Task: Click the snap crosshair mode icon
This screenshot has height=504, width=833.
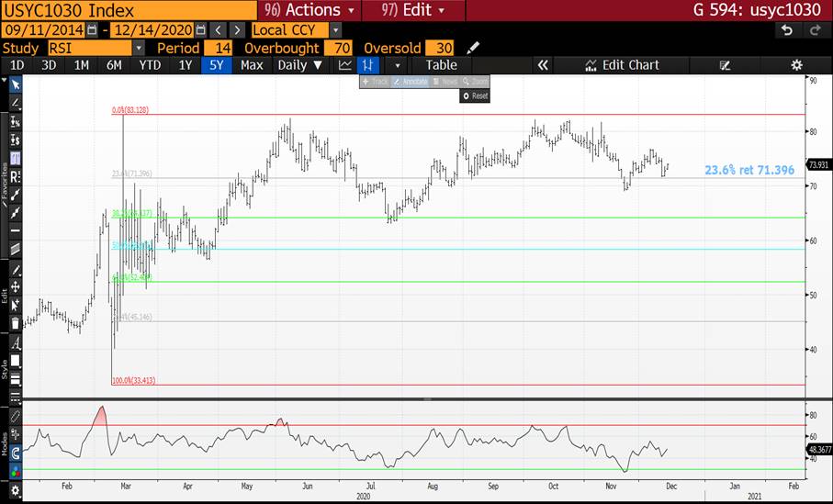Action: [x=16, y=434]
